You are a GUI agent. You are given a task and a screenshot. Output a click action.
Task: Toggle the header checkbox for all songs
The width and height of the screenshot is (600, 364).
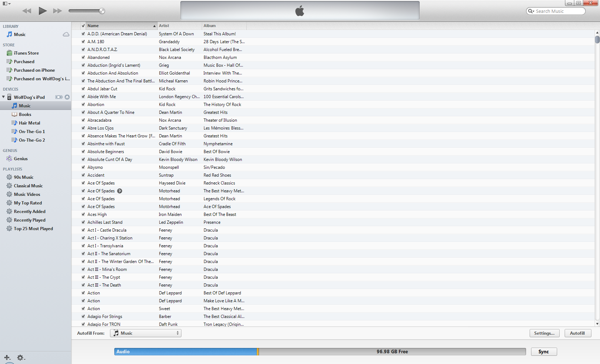point(83,26)
